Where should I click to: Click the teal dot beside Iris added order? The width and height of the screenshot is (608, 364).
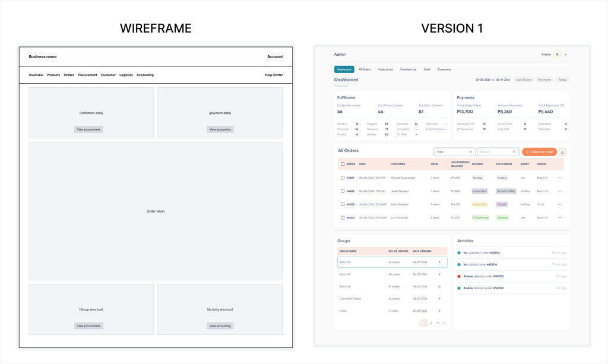click(459, 265)
